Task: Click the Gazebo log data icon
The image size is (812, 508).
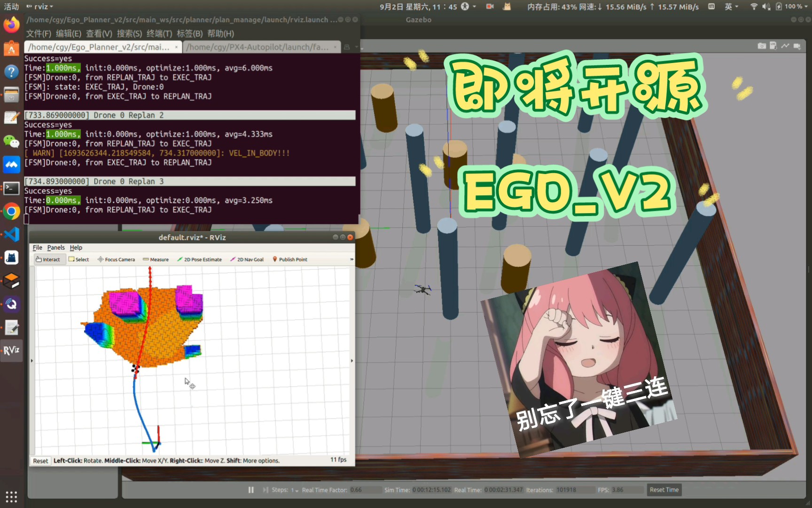Action: [773, 46]
